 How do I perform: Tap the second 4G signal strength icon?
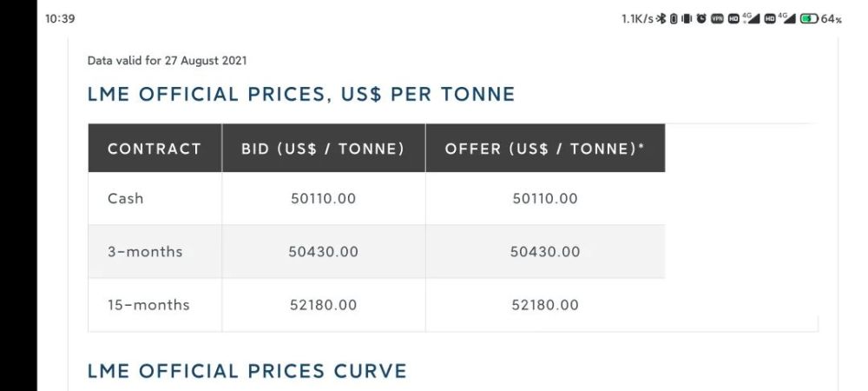(x=786, y=18)
